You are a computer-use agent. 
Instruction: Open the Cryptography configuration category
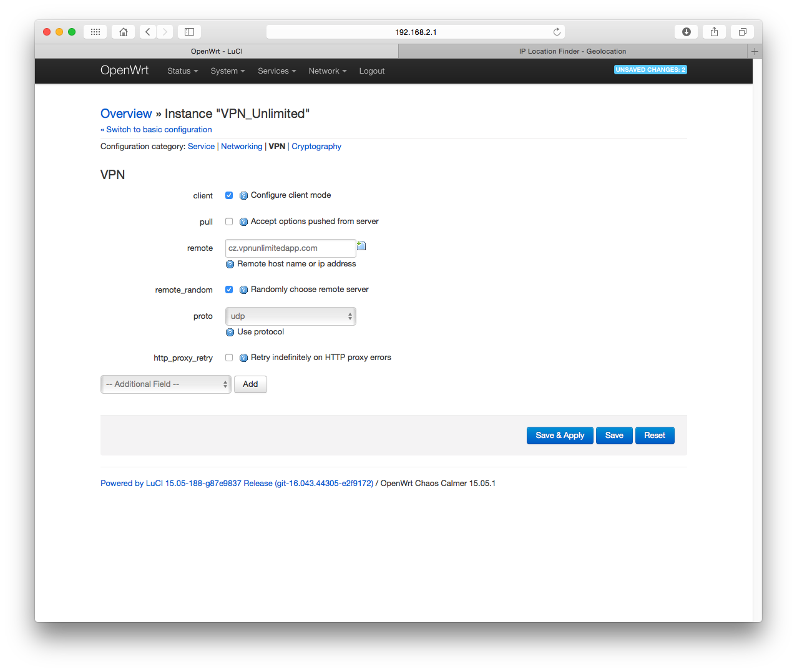tap(316, 147)
